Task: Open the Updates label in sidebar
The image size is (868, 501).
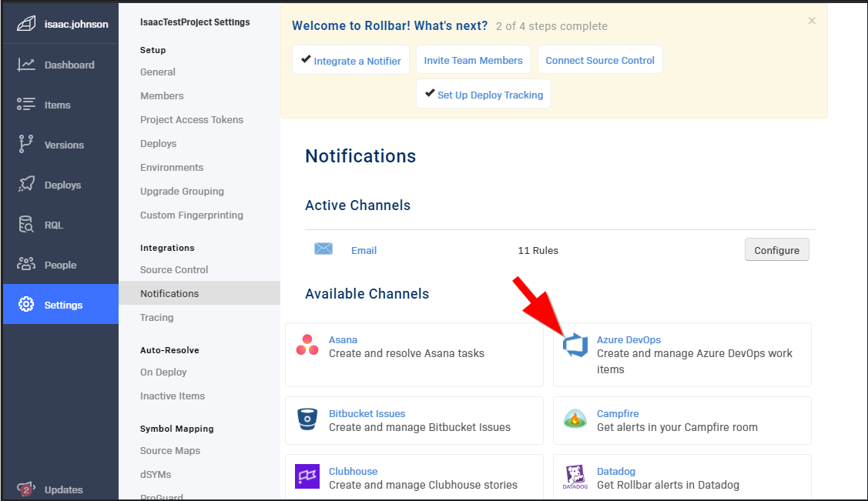Action: tap(64, 489)
